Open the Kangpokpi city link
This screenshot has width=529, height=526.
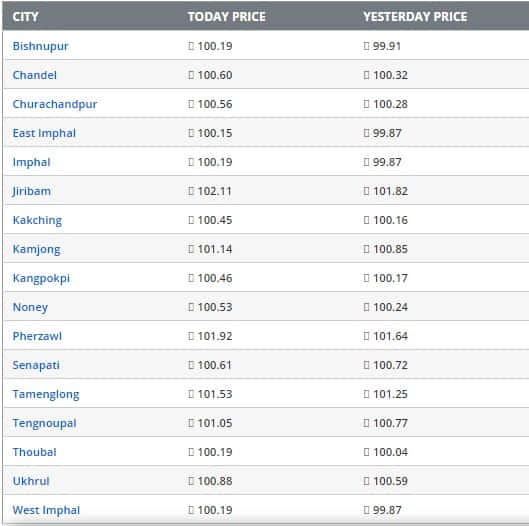(x=41, y=278)
